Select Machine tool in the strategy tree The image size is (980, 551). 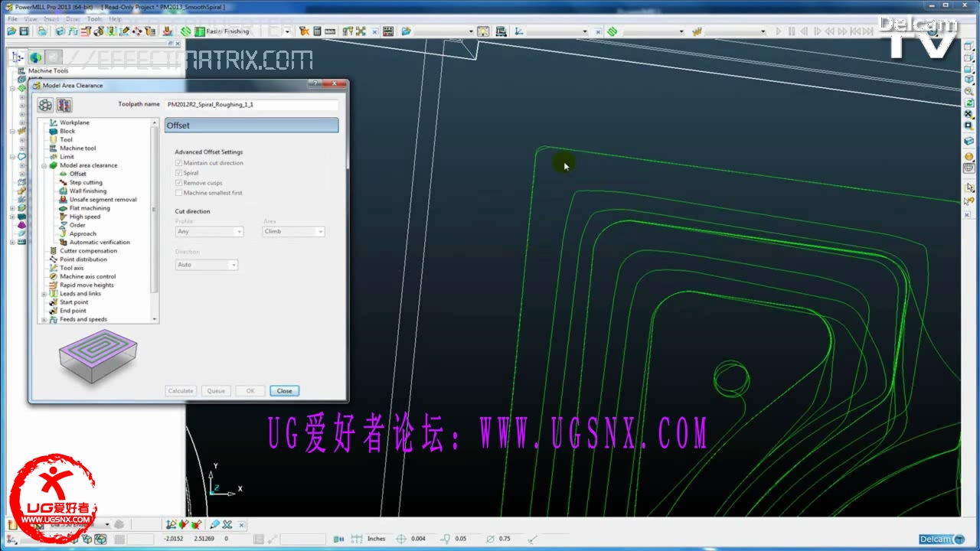[x=77, y=148]
